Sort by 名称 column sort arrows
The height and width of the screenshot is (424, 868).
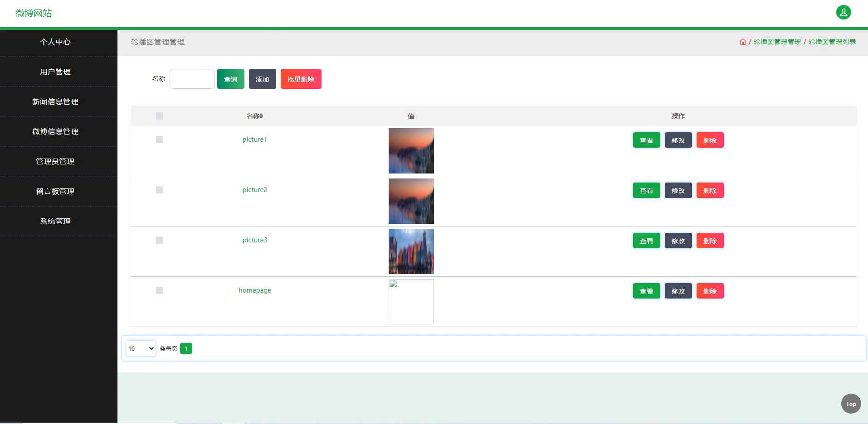(261, 116)
